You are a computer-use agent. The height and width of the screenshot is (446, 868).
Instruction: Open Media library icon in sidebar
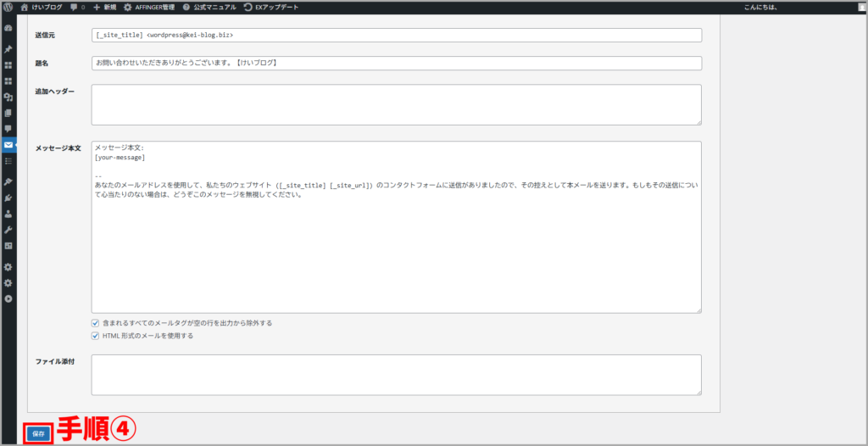(8, 98)
